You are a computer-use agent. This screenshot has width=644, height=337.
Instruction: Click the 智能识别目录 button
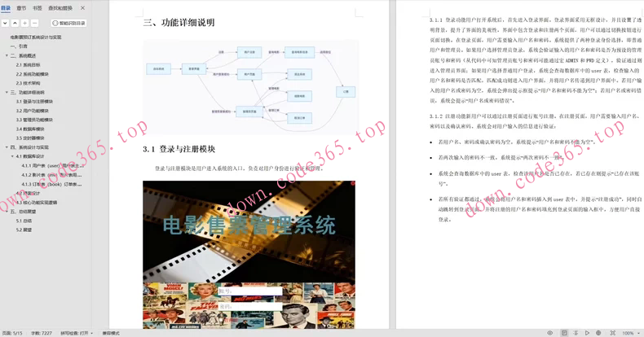click(x=68, y=24)
